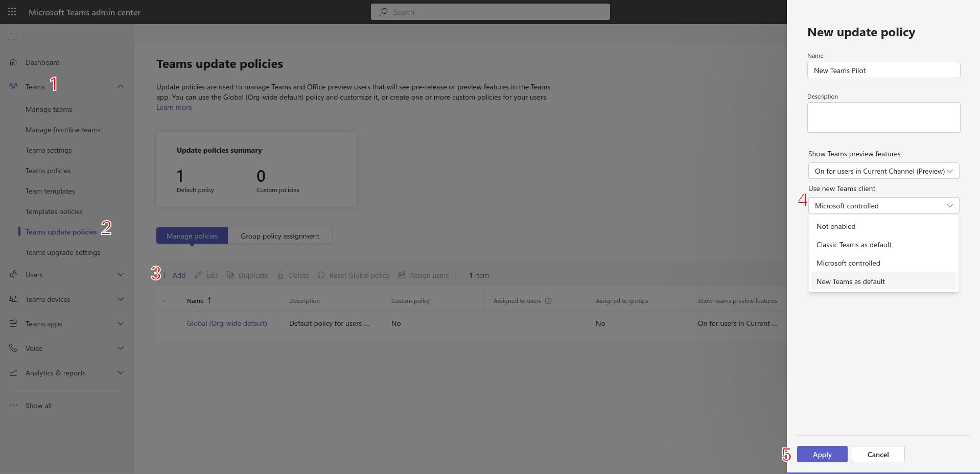Open the app launcher waffle icon
The width and height of the screenshot is (980, 474).
point(12,12)
